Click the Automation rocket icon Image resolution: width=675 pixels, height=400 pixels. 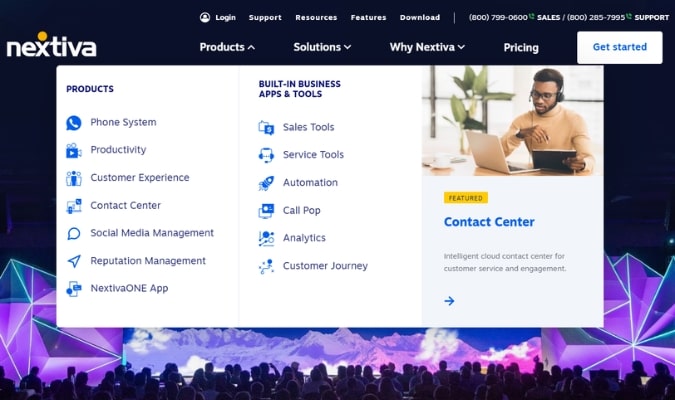point(266,183)
